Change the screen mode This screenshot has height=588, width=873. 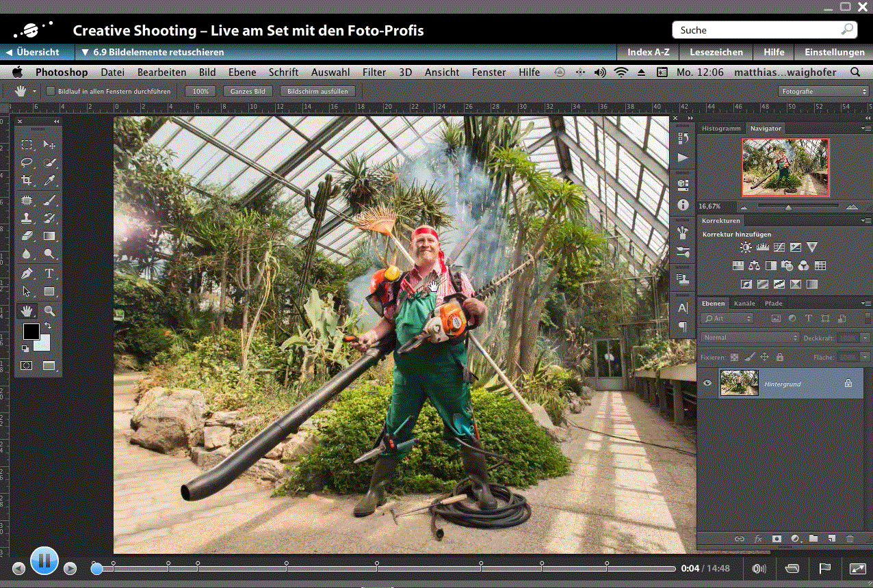(x=49, y=366)
